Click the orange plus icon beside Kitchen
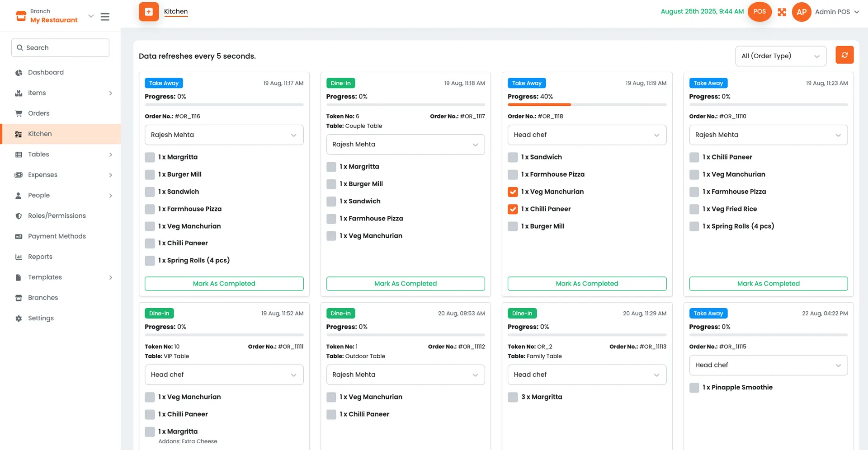Image resolution: width=868 pixels, height=450 pixels. [x=149, y=12]
